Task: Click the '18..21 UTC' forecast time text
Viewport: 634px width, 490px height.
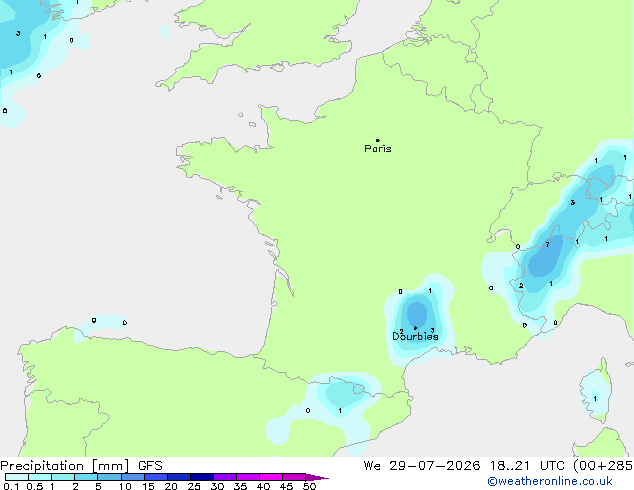Action: (528, 466)
